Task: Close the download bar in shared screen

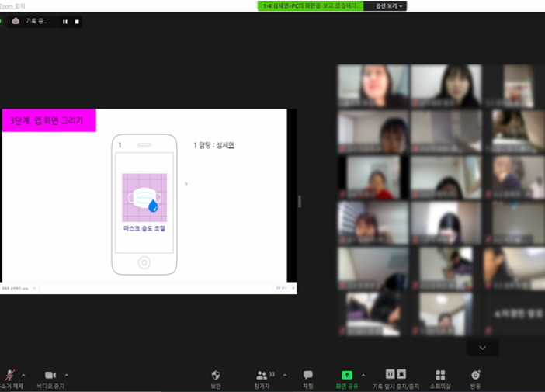Action: click(x=293, y=288)
